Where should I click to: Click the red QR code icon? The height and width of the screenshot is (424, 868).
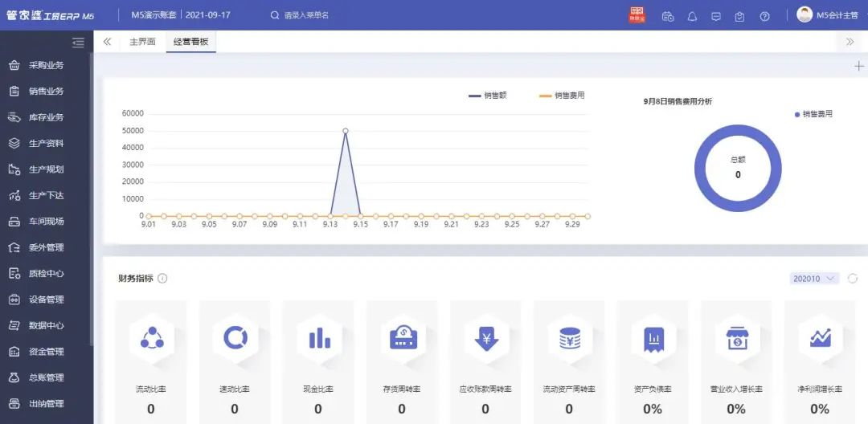(x=637, y=15)
